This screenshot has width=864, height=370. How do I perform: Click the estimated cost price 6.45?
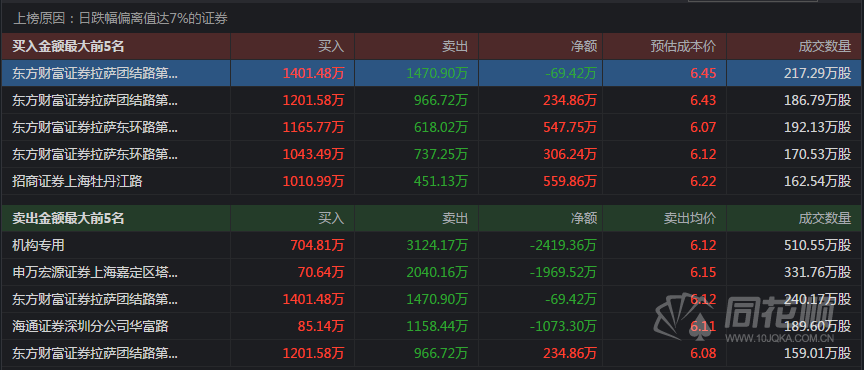coord(703,73)
